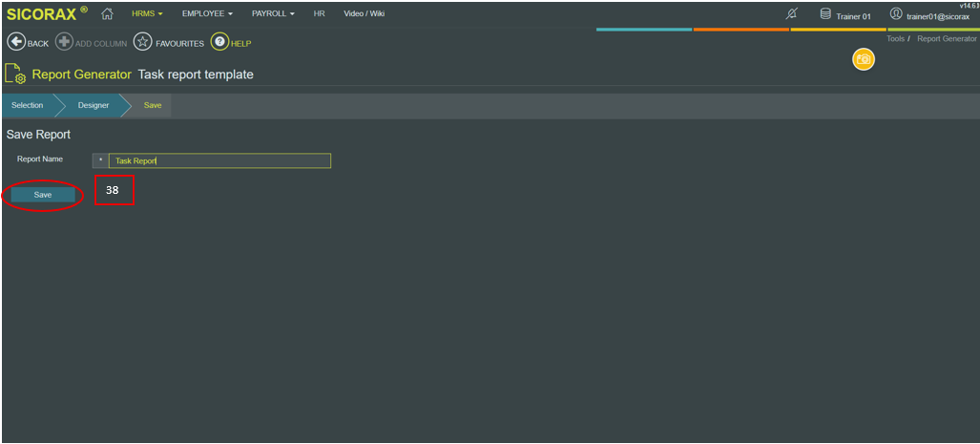Click the Trainer 01 database icon

point(825,14)
